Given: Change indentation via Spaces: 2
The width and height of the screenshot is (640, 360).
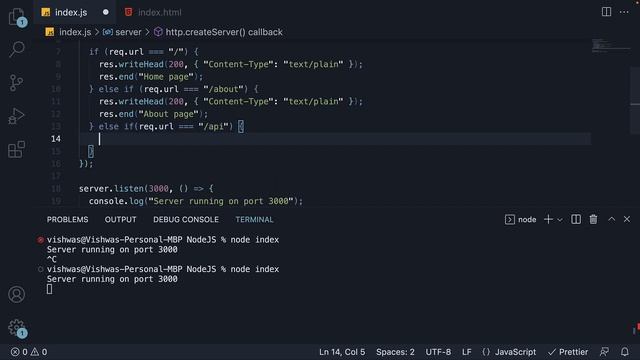Looking at the screenshot, I should 395,352.
